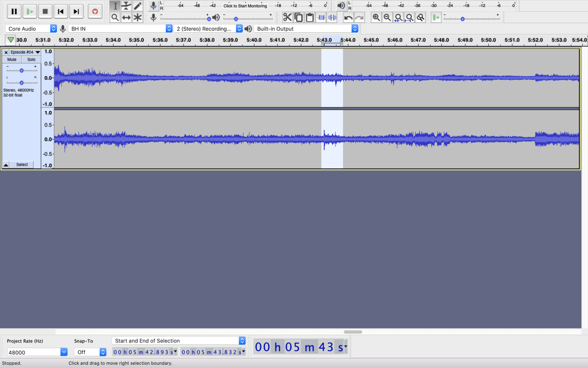588x368 pixels.
Task: Select the Envelope tool
Action: click(x=126, y=6)
